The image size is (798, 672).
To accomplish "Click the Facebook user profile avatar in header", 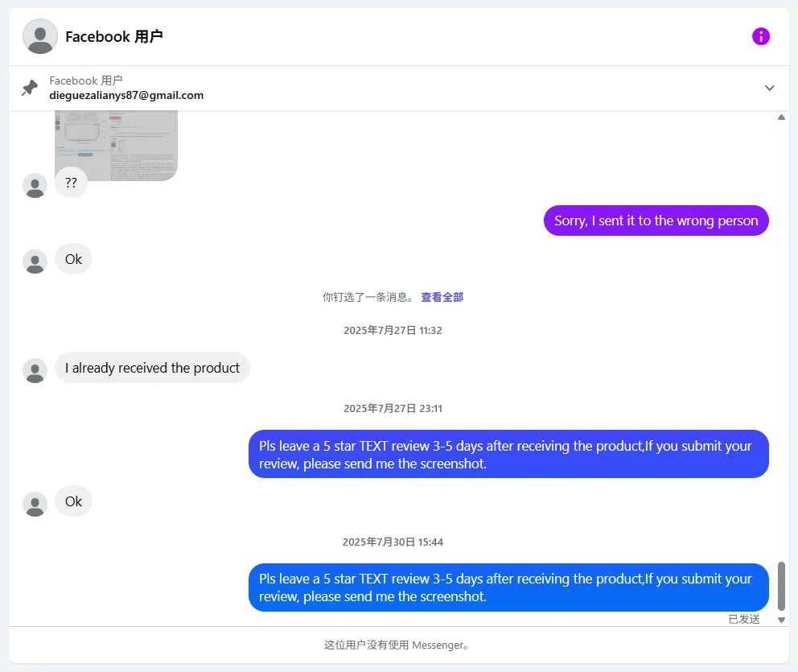I will tap(40, 36).
